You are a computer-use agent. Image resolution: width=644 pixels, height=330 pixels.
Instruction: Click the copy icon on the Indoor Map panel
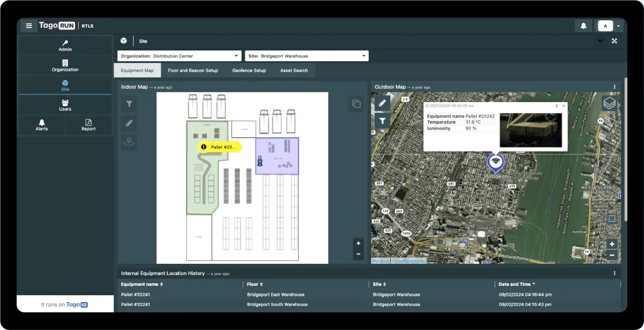pyautogui.click(x=356, y=104)
